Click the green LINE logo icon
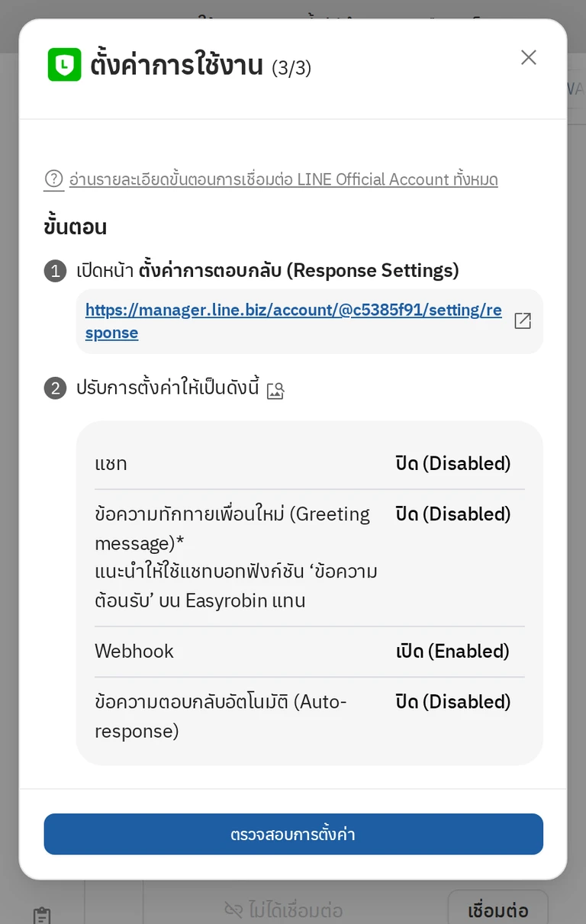 coord(64,65)
